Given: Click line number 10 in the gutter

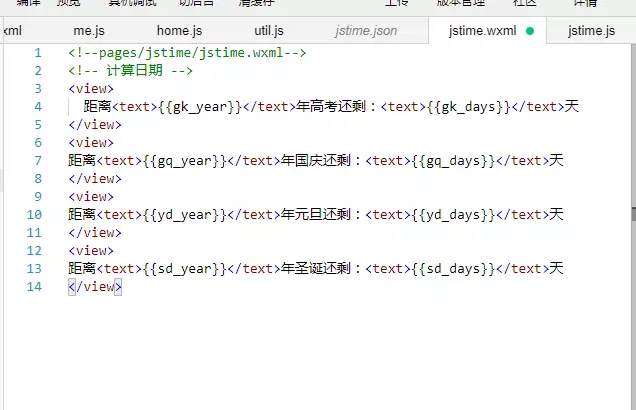Looking at the screenshot, I should (34, 215).
